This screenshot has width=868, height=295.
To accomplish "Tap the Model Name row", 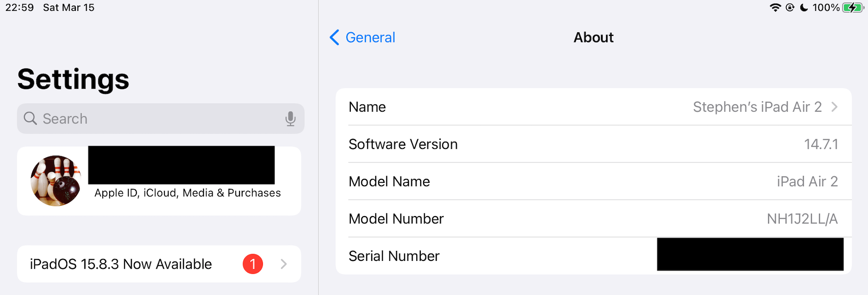I will pyautogui.click(x=593, y=182).
